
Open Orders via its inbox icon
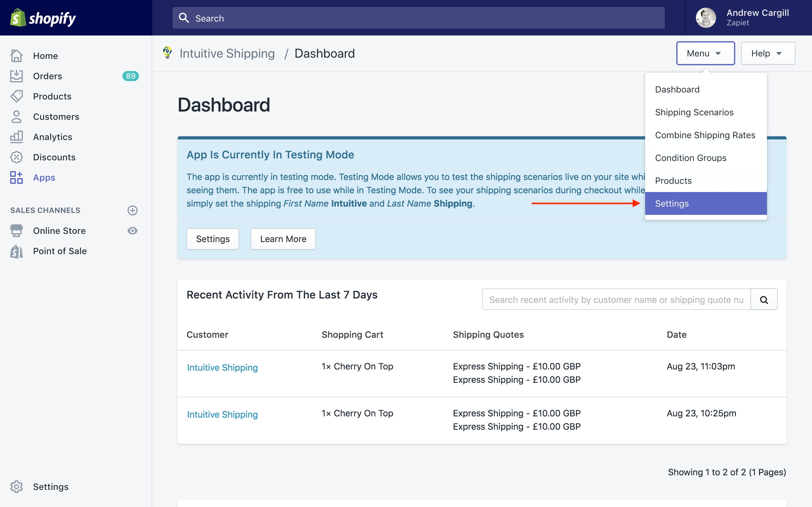point(16,76)
